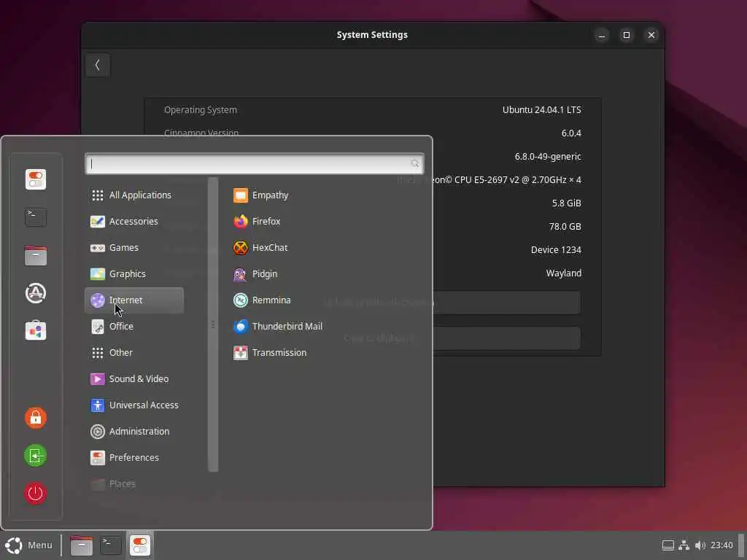Click the category list scrollbar
Screen dimensions: 747x560
pyautogui.click(x=213, y=324)
